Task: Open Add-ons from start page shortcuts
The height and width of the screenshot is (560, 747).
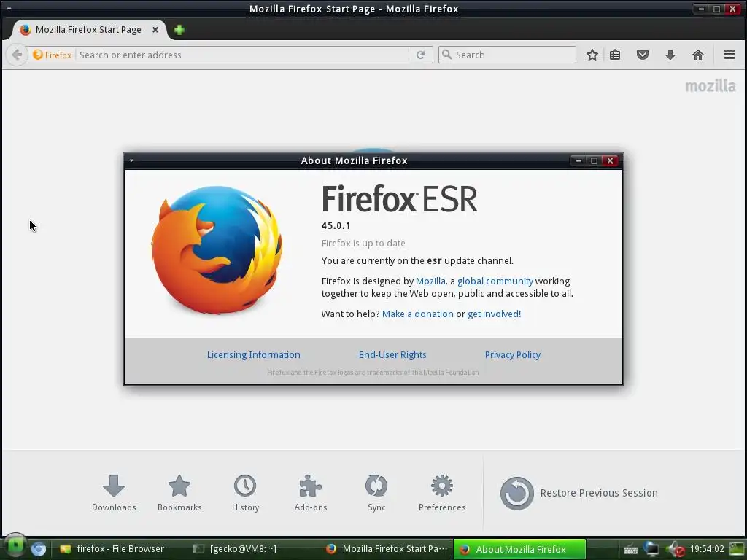Action: 311,493
